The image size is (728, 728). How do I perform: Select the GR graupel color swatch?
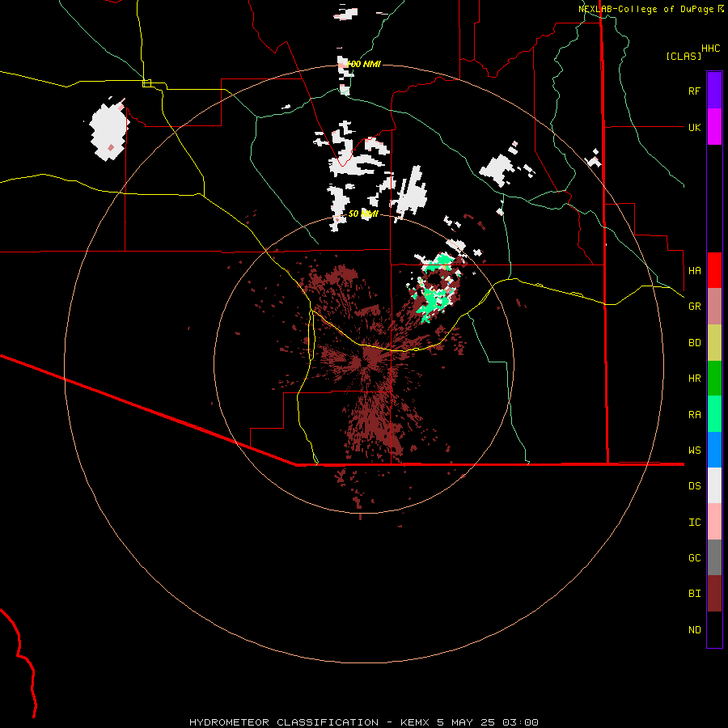pyautogui.click(x=714, y=307)
